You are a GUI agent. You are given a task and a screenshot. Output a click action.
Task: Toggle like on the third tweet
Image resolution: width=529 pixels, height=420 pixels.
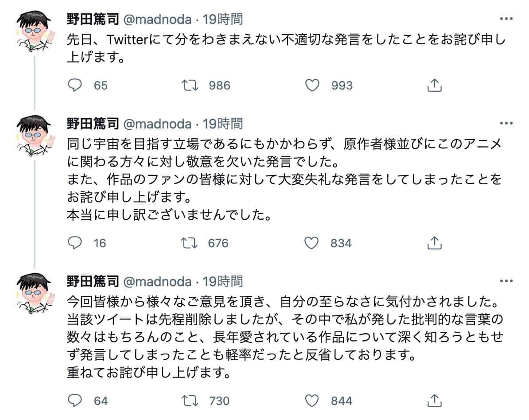[313, 401]
